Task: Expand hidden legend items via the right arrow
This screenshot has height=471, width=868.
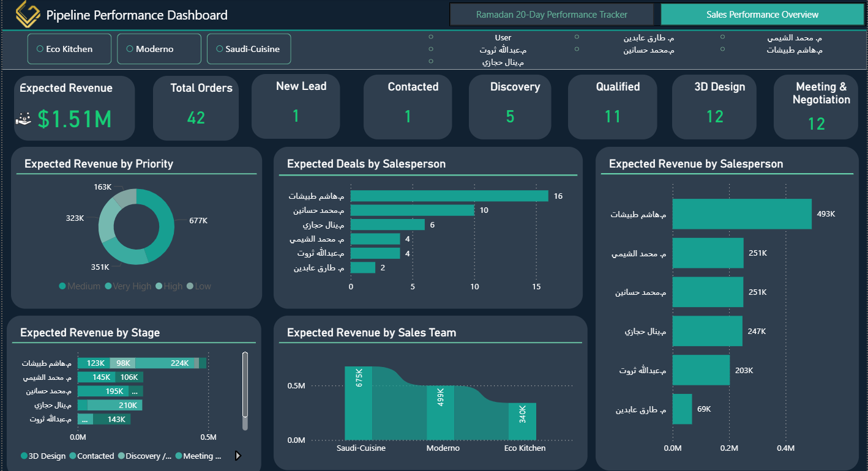Action: pos(238,456)
